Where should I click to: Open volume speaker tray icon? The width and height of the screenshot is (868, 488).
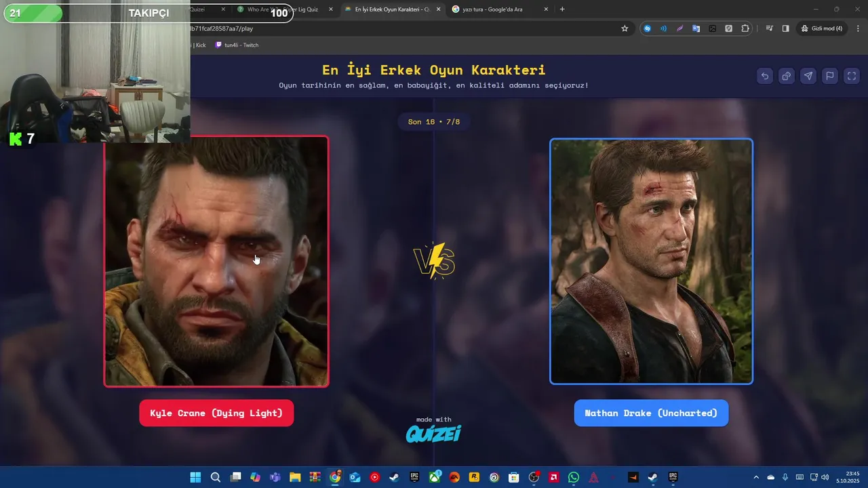tap(825, 477)
